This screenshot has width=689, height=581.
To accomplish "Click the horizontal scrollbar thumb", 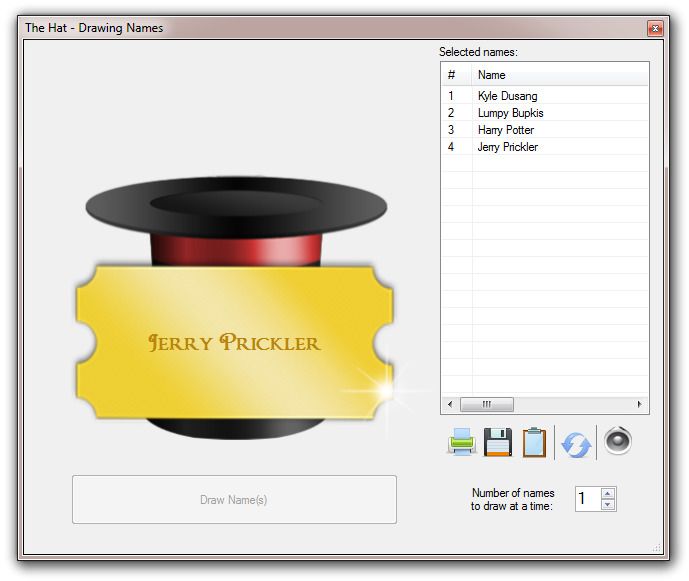I will point(487,405).
